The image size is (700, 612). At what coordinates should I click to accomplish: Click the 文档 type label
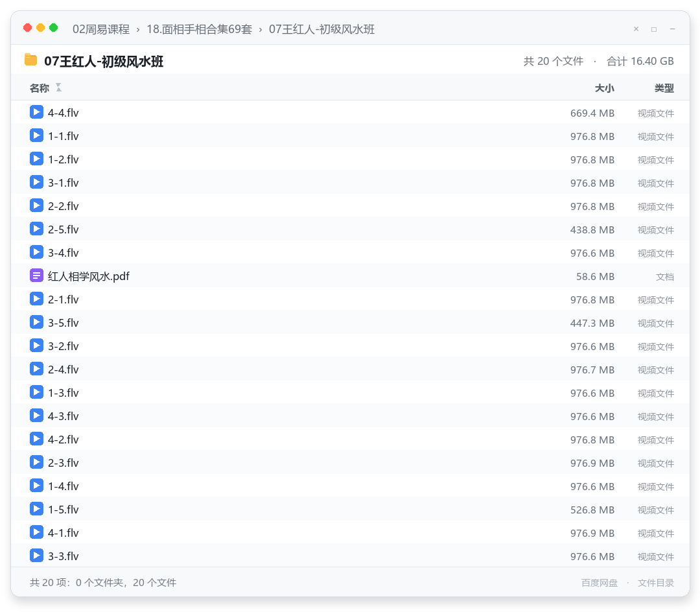click(x=665, y=277)
